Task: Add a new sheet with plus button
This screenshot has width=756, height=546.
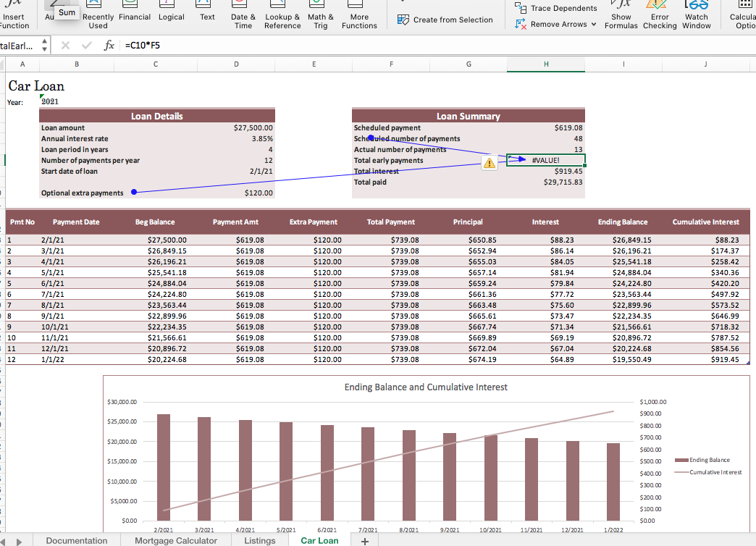Action: pyautogui.click(x=365, y=541)
